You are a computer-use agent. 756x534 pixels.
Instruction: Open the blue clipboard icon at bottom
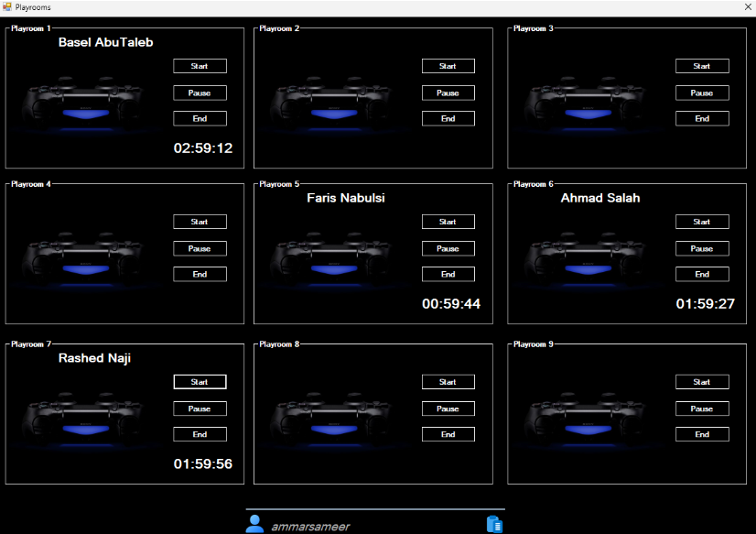click(494, 524)
